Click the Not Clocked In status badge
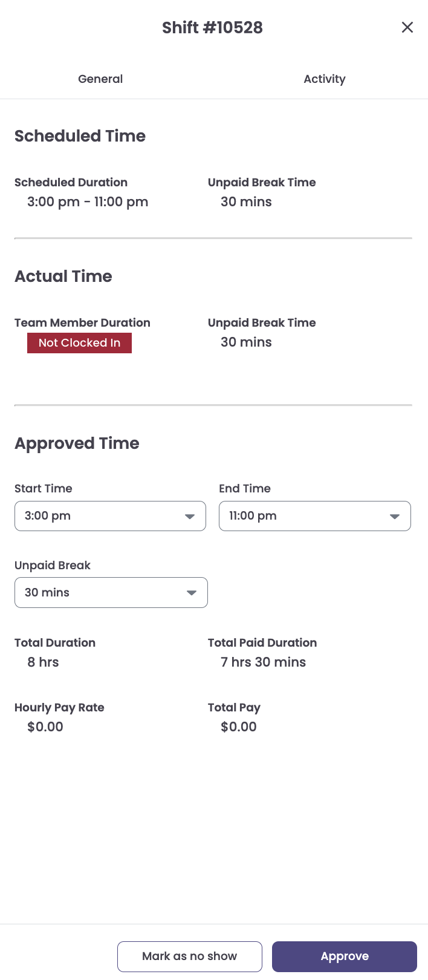The image size is (428, 980). pyautogui.click(x=79, y=343)
